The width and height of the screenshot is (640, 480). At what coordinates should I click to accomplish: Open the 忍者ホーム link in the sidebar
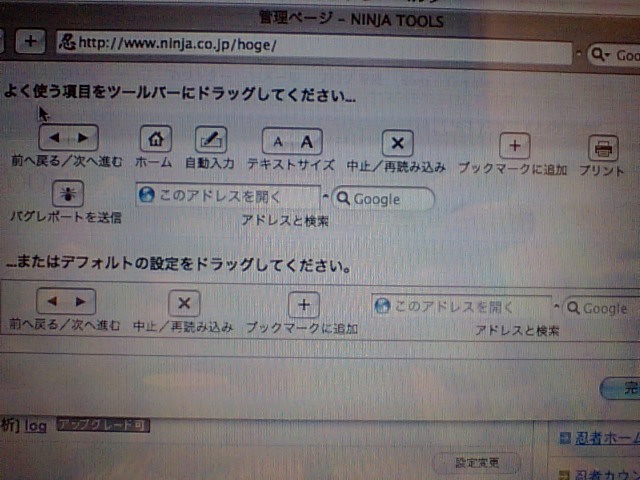pos(607,439)
